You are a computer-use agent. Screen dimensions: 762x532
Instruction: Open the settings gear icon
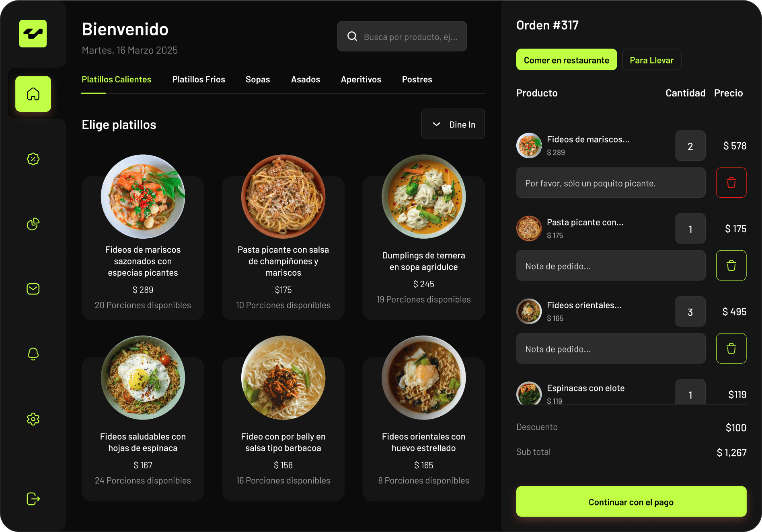click(x=33, y=419)
